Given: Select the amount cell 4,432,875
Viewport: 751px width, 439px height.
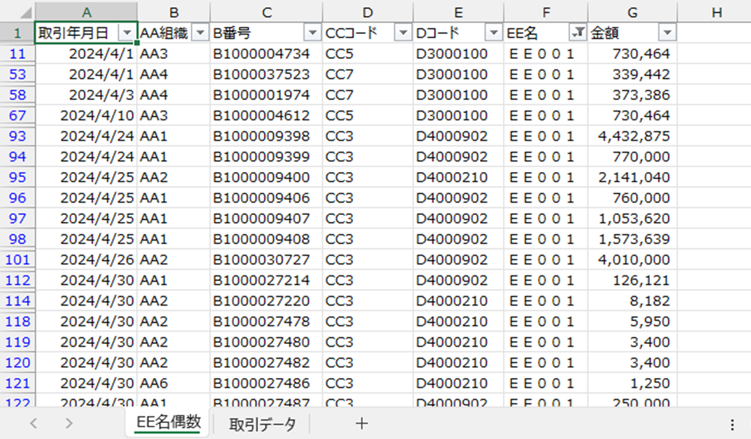Looking at the screenshot, I should (x=632, y=136).
